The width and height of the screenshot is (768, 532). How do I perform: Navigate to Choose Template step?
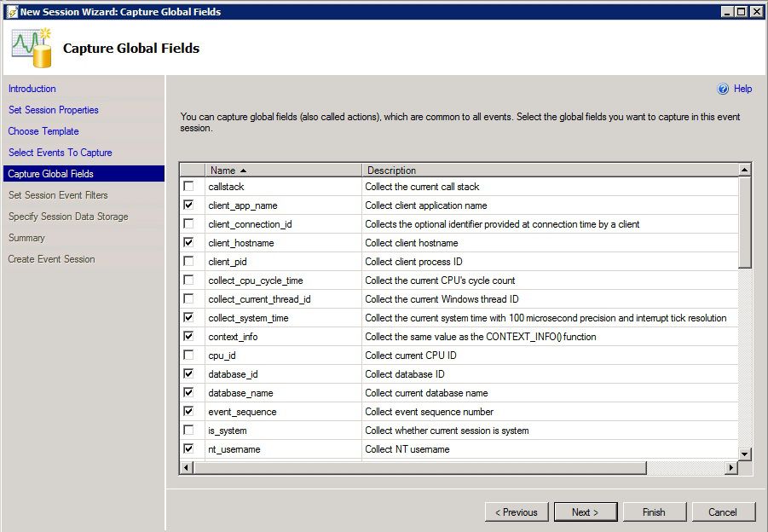pyautogui.click(x=43, y=131)
